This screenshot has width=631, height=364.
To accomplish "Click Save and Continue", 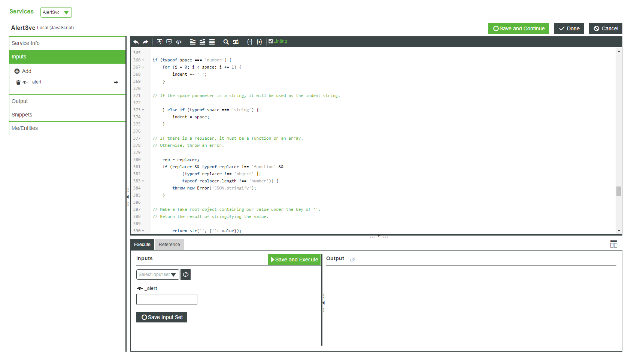I will (519, 28).
